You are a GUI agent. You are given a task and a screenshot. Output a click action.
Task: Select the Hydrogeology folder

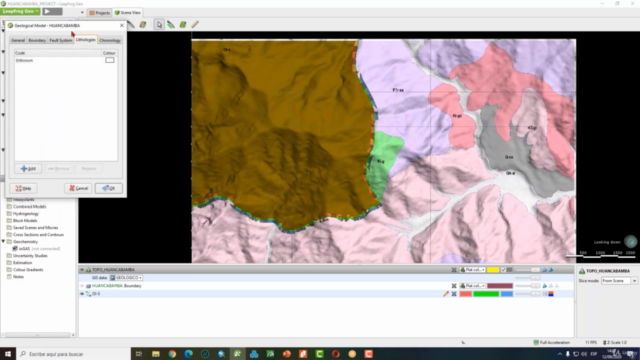[26, 213]
